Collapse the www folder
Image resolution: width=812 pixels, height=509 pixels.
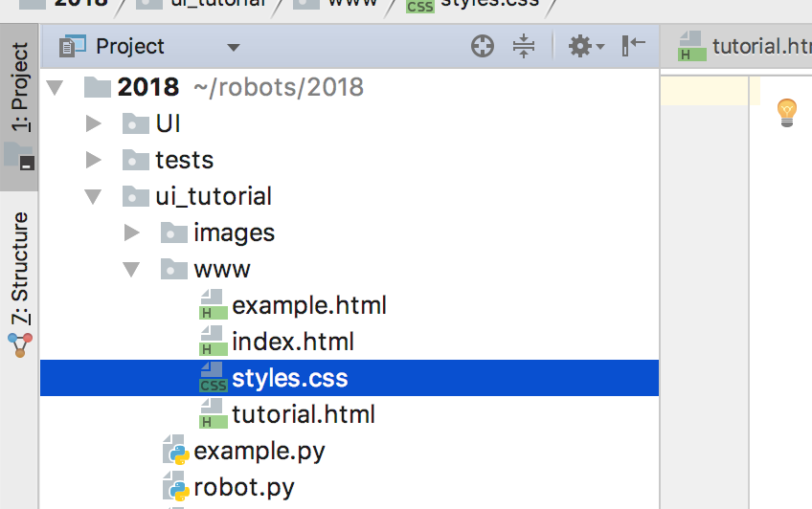131,270
